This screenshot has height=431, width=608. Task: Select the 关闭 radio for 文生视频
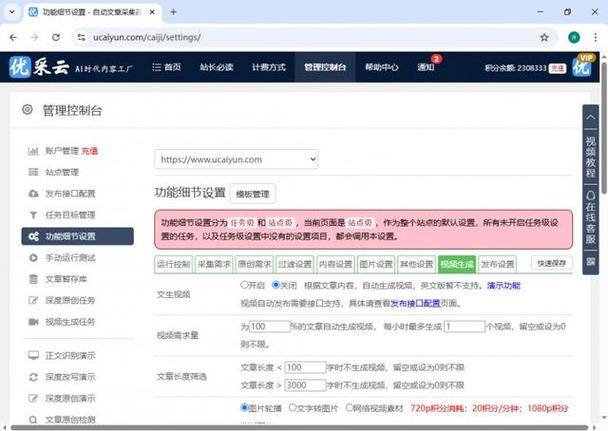[276, 285]
